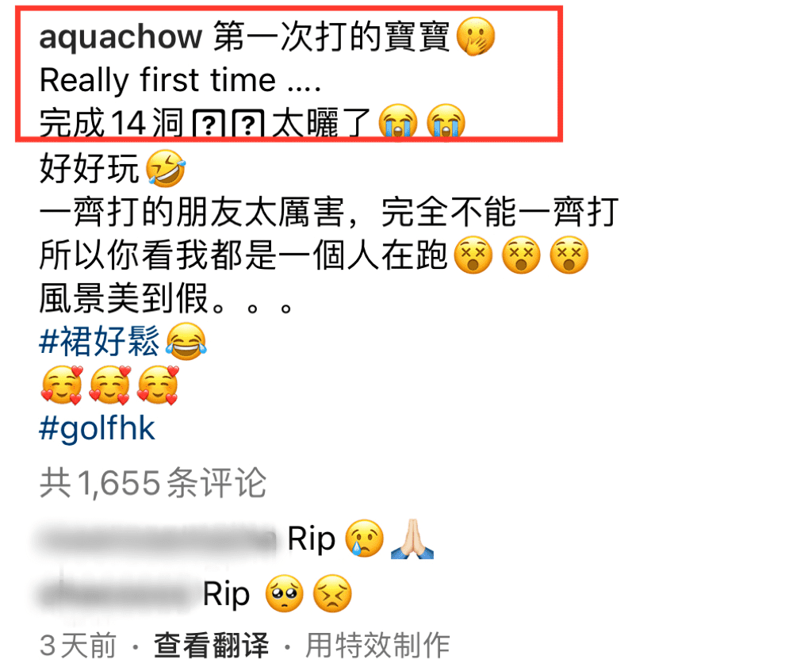The height and width of the screenshot is (671, 812).
Task: Open the aquachow username profile
Action: point(121,37)
